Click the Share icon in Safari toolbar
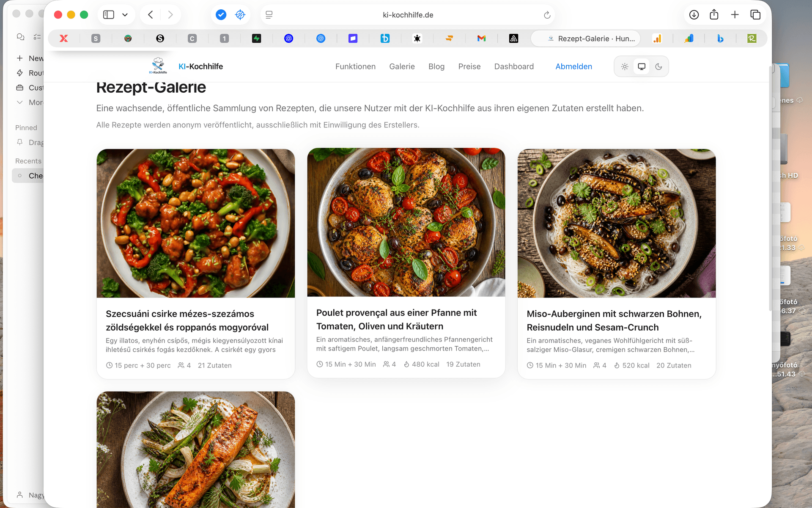This screenshot has height=508, width=812. pos(714,15)
